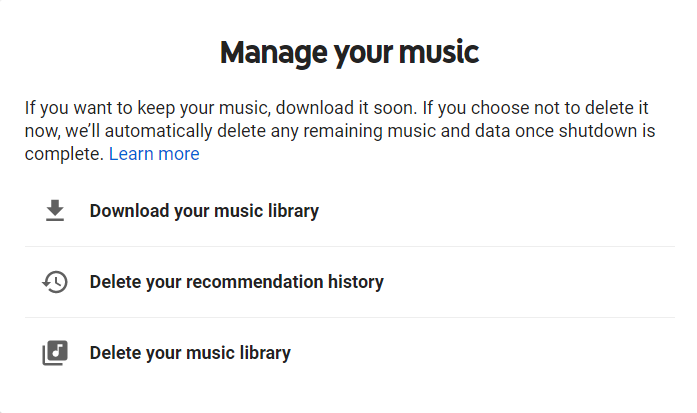
Task: Click the clock history icon
Action: coord(55,282)
